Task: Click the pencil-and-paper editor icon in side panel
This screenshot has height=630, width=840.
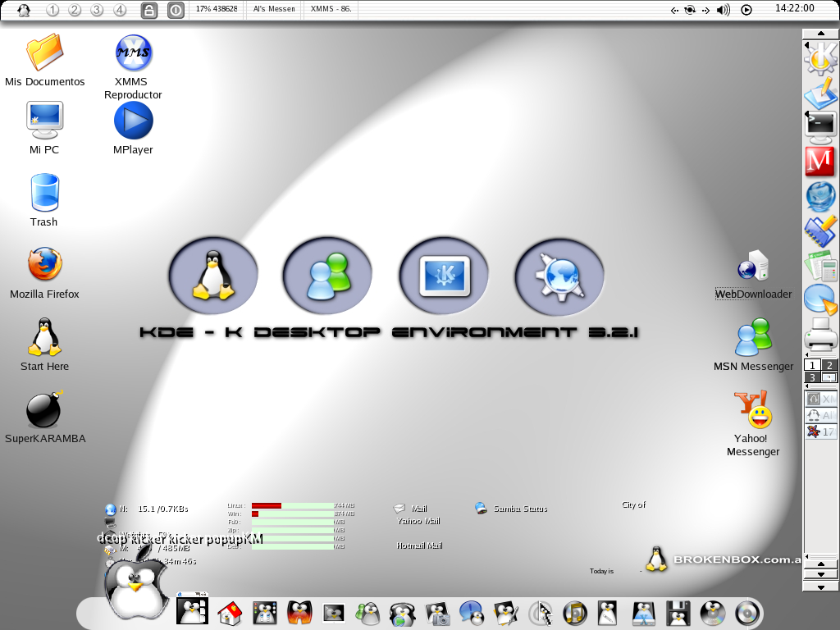Action: click(820, 93)
